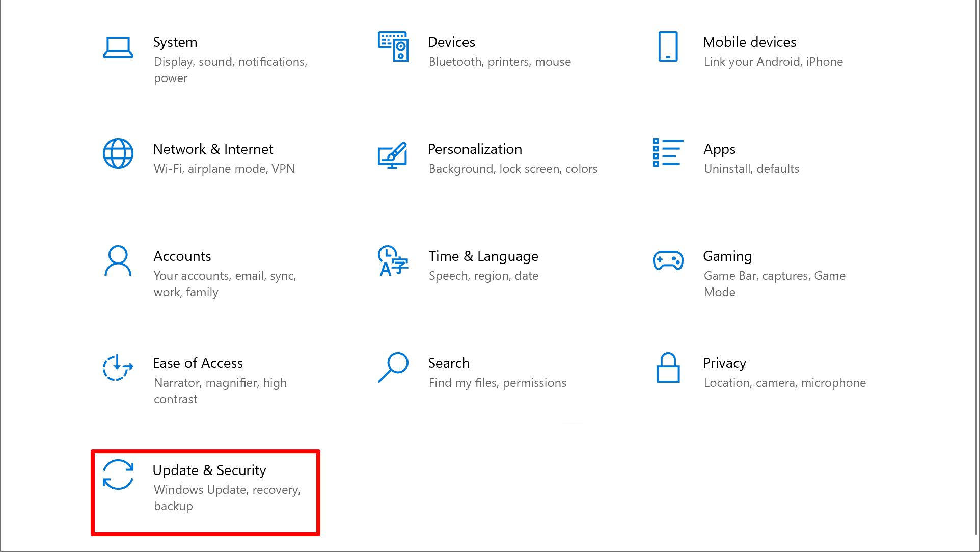Go to Personalization settings heading
980x552 pixels.
475,149
